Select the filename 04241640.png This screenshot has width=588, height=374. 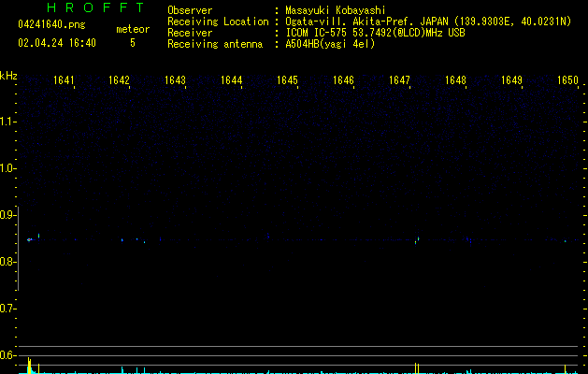click(51, 24)
